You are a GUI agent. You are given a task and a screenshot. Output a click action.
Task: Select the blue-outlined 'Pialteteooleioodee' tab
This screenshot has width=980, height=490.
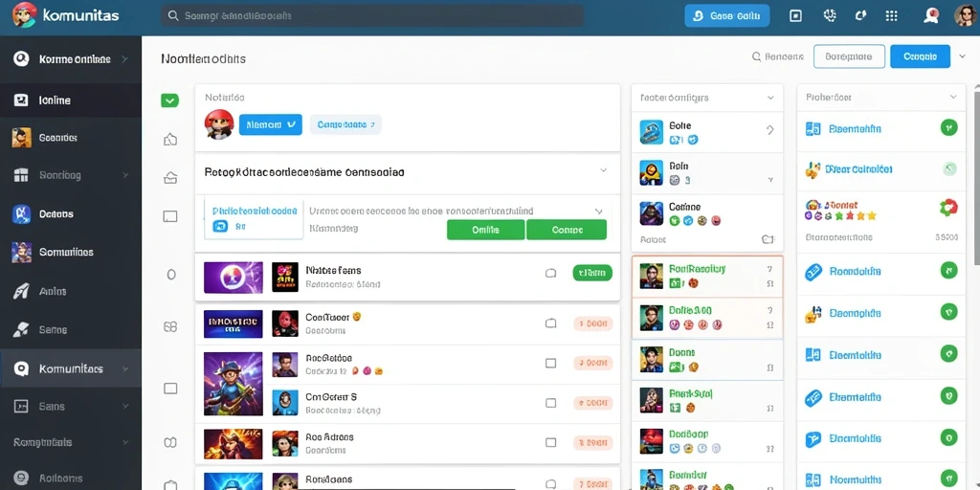[x=255, y=219]
